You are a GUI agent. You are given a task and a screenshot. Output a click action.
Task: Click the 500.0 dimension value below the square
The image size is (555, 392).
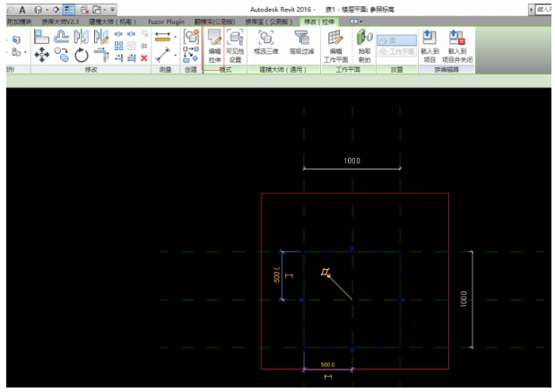327,365
